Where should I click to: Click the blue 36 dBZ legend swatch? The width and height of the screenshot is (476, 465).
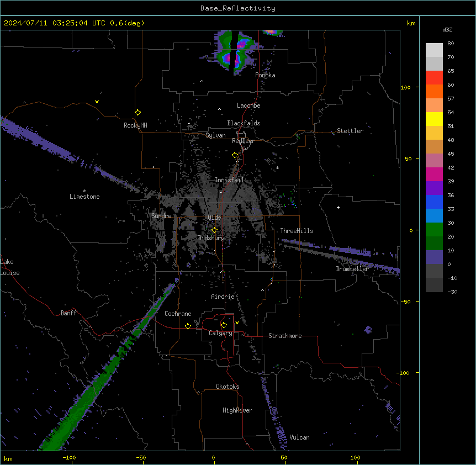[434, 202]
